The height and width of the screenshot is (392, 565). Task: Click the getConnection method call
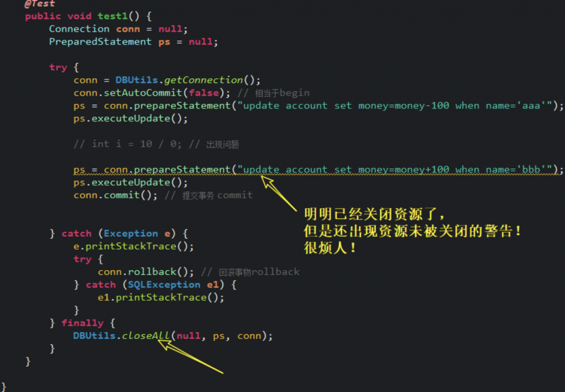point(204,80)
